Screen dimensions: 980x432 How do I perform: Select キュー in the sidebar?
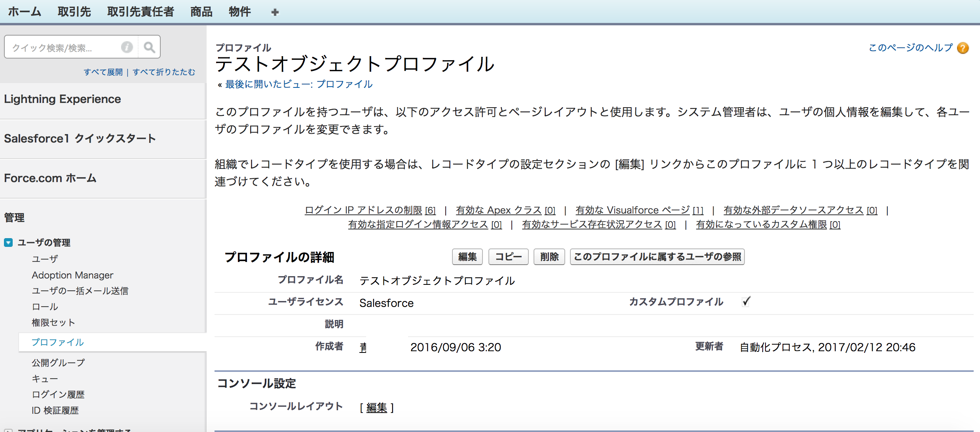(x=45, y=379)
